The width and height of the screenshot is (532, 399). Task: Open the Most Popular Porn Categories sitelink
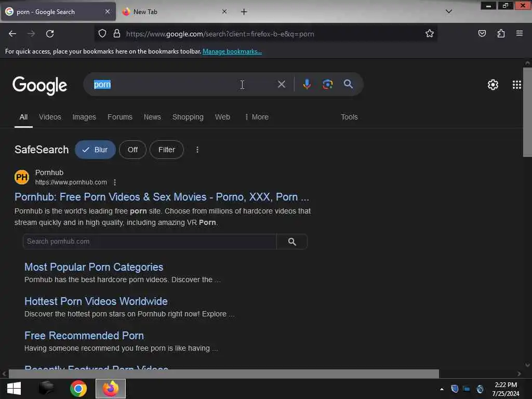click(x=94, y=267)
